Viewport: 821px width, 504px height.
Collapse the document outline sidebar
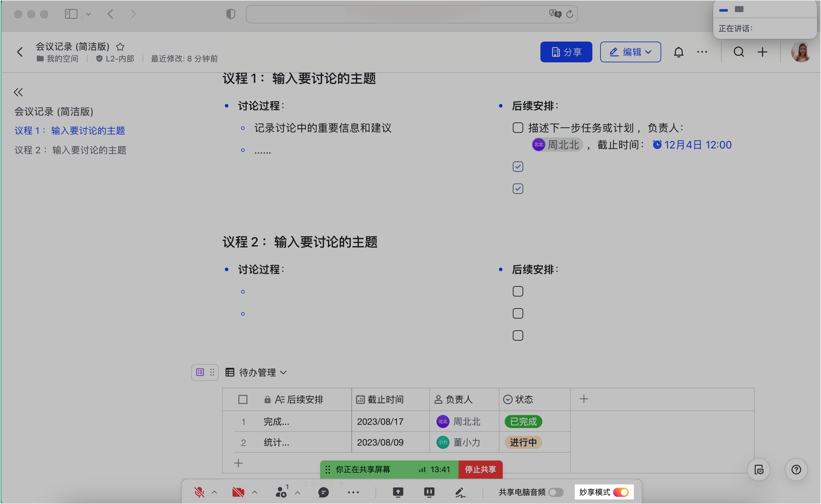[x=18, y=92]
